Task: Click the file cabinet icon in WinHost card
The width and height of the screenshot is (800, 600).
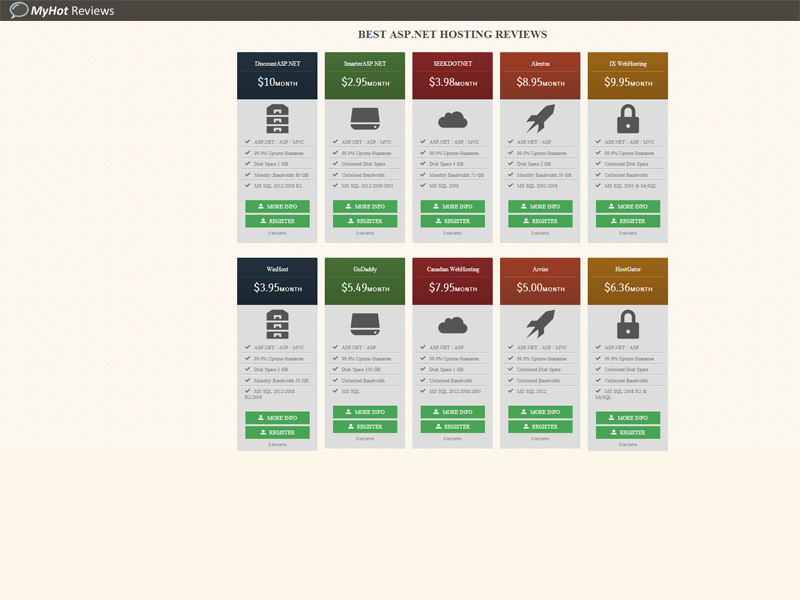Action: pyautogui.click(x=277, y=324)
